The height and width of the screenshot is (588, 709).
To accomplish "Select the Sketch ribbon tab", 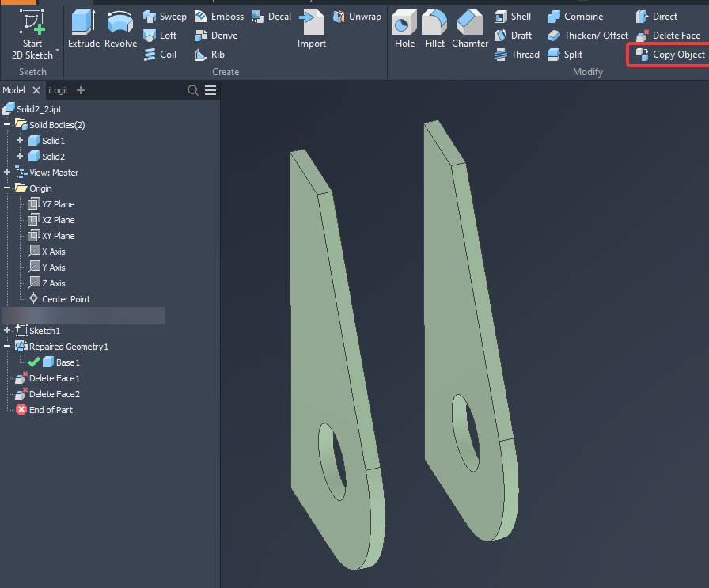I will point(32,71).
